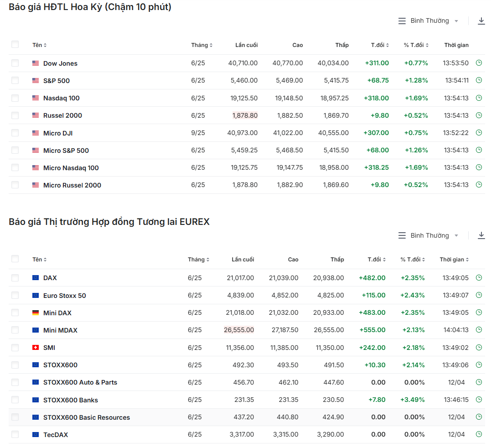The image size is (491, 448).
Task: Click the clock icon in Euro Stoxx 50 row
Action: [x=479, y=295]
